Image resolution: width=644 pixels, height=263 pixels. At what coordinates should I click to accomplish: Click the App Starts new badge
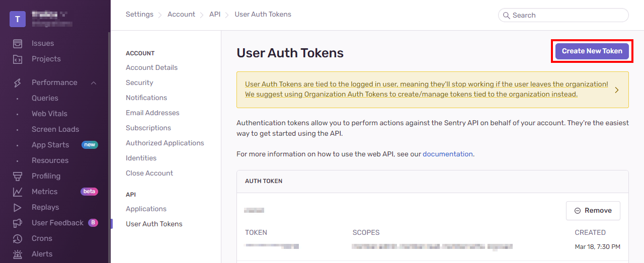(90, 145)
